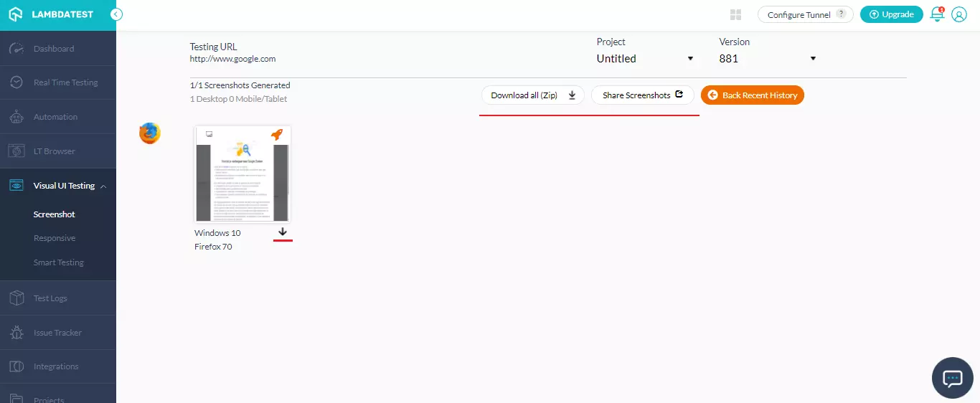Image resolution: width=980 pixels, height=403 pixels.
Task: Collapse the sidebar with the arrow button
Action: (116, 14)
